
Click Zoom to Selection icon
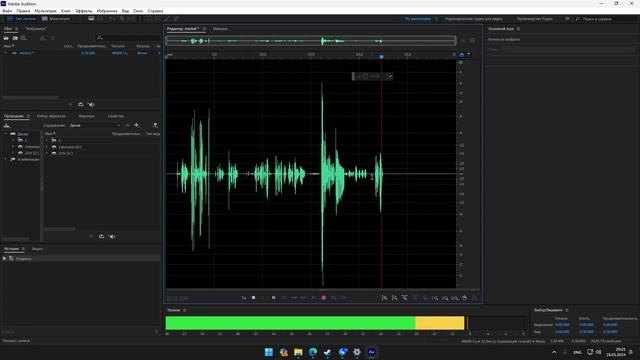pyautogui.click(x=455, y=298)
